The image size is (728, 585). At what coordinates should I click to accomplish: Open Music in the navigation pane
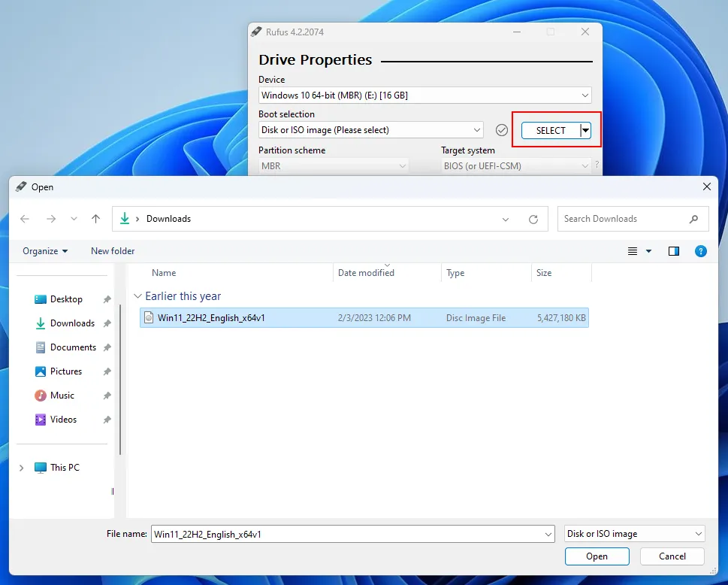coord(62,396)
